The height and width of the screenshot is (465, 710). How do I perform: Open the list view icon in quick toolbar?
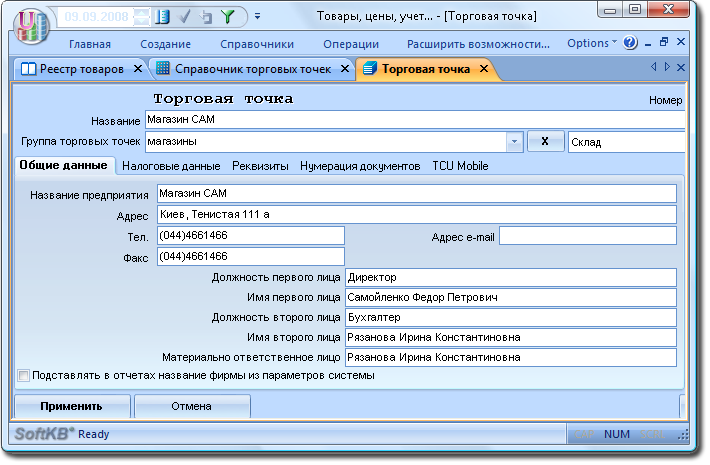pyautogui.click(x=162, y=17)
